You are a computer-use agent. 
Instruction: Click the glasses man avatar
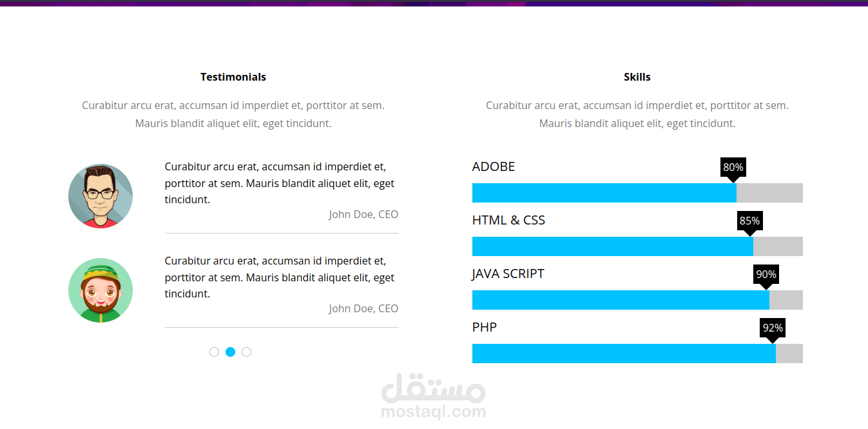pos(101,196)
